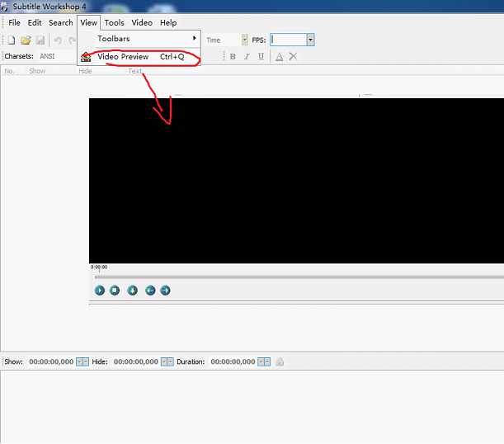The width and height of the screenshot is (504, 444).
Task: Open the Search menu
Action: [61, 23]
